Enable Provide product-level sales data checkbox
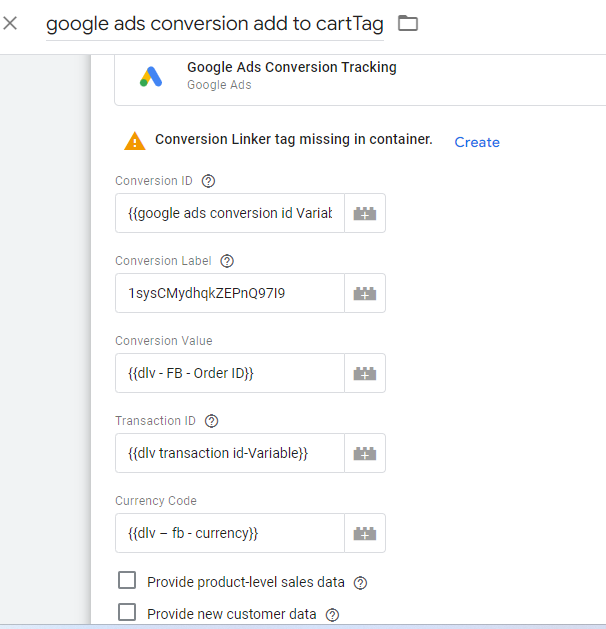The height and width of the screenshot is (629, 606). 127,581
